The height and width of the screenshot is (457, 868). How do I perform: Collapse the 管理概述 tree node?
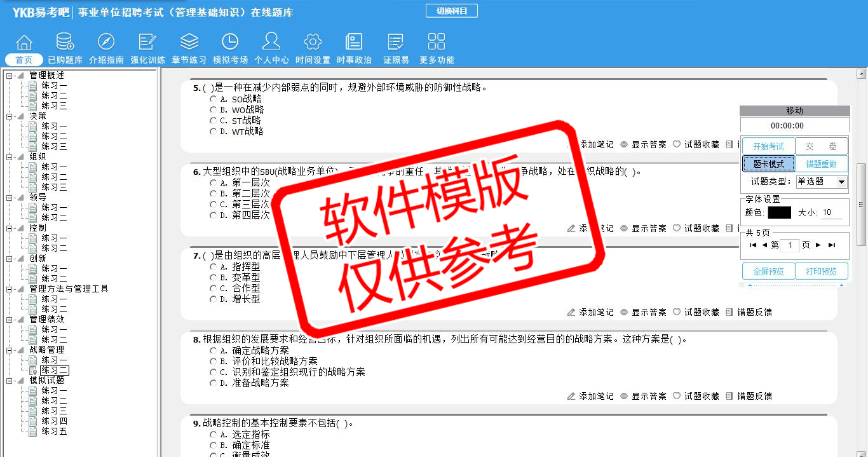(9, 76)
